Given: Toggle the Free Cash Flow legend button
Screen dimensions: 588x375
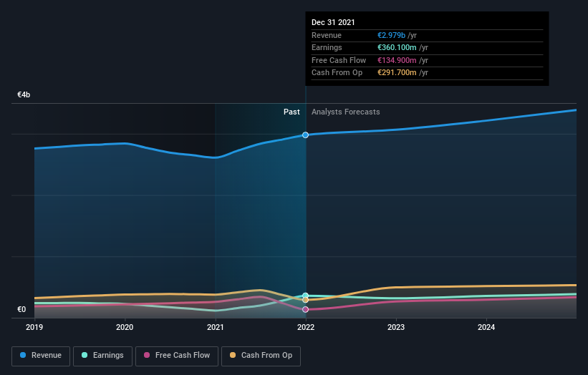Looking at the screenshot, I should [177, 356].
